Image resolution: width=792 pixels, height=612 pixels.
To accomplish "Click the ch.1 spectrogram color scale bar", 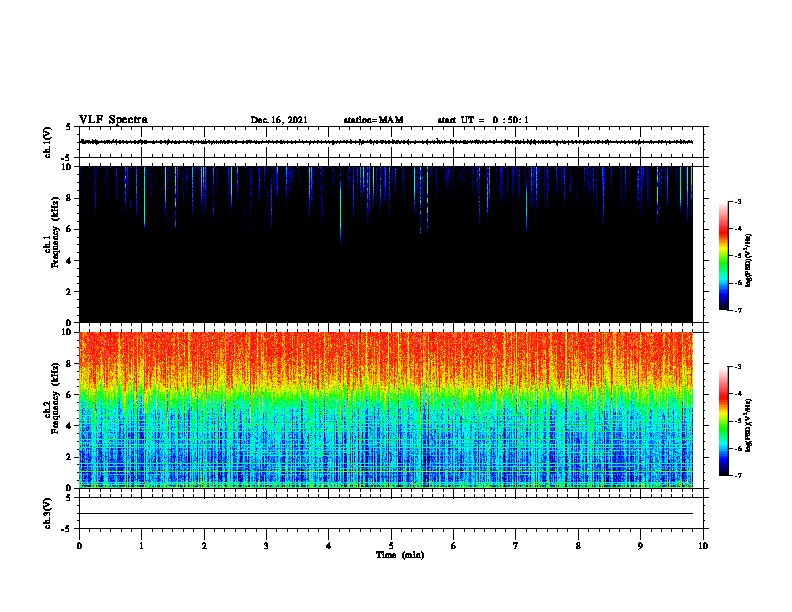I will [723, 256].
